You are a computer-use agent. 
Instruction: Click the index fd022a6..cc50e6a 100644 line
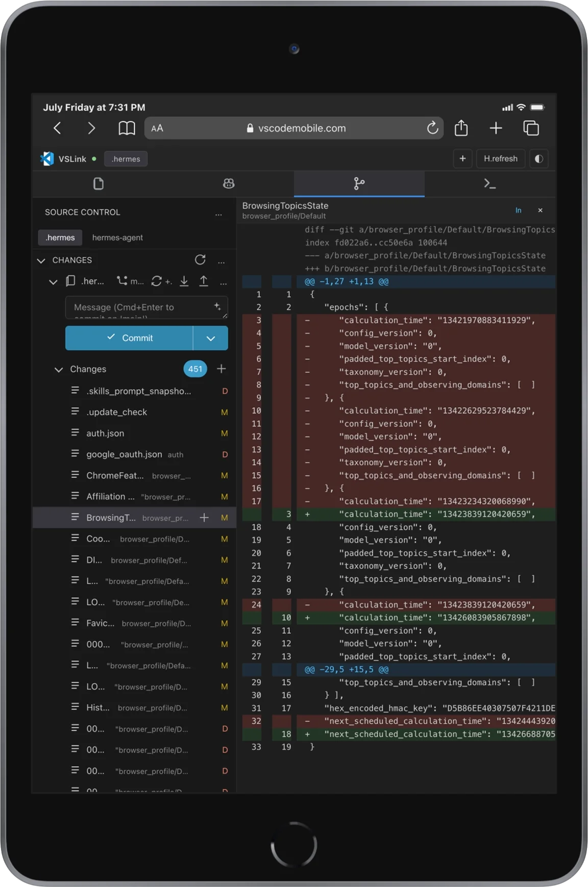[376, 243]
